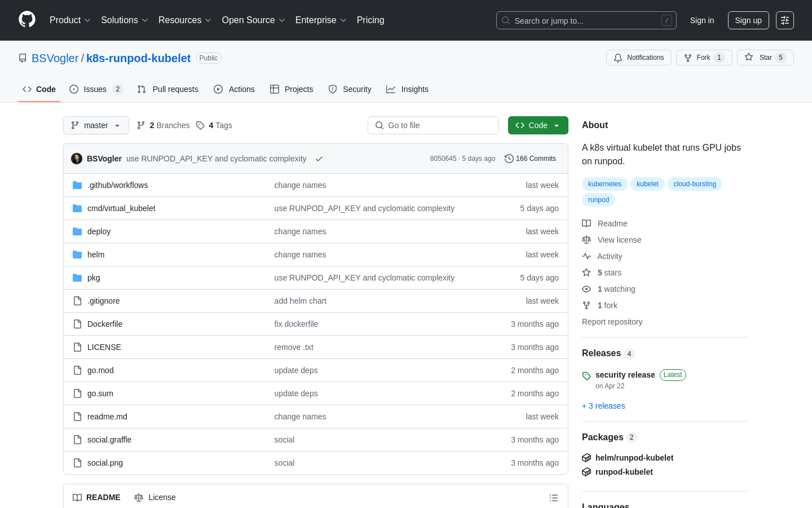Open the 'fix dockerfile' commit message
Viewport: 812px width, 508px height.
pos(296,324)
